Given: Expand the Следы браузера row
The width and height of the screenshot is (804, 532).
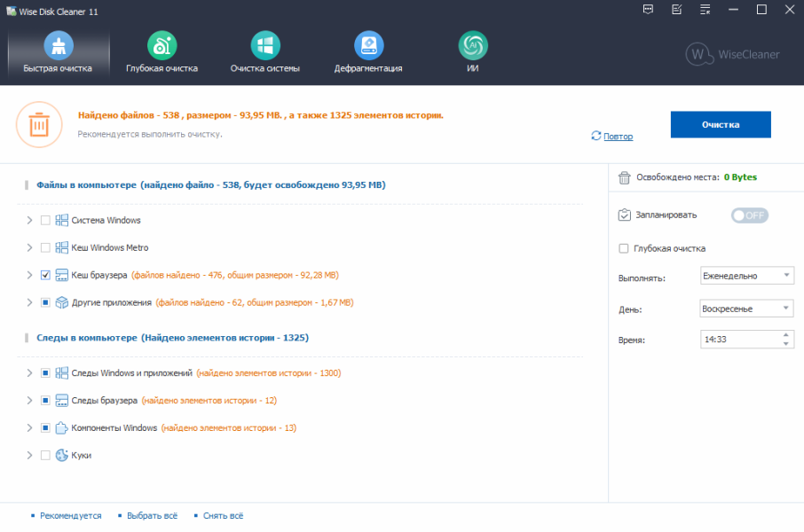Looking at the screenshot, I should [x=29, y=400].
